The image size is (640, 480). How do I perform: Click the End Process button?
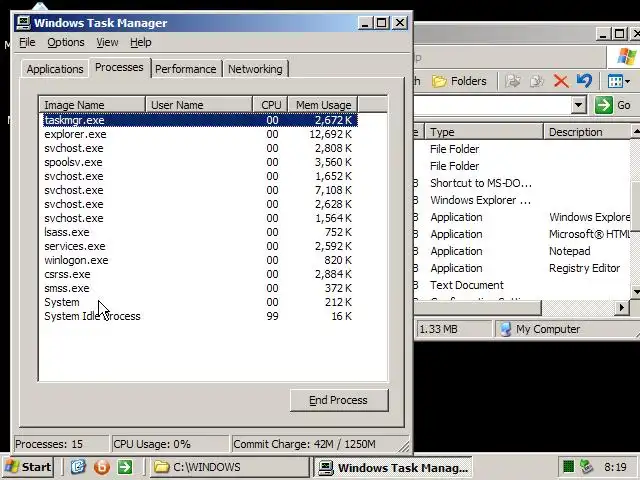click(x=339, y=400)
